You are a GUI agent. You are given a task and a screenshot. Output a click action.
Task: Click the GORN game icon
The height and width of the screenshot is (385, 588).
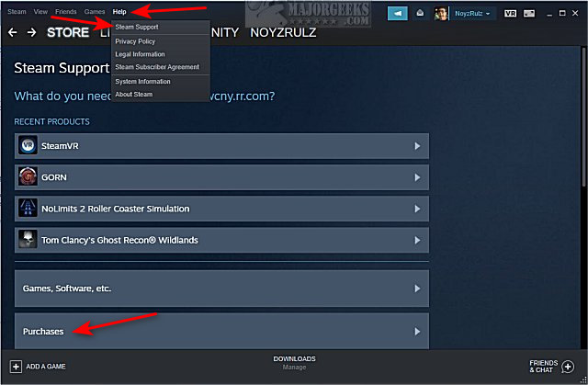tap(28, 177)
